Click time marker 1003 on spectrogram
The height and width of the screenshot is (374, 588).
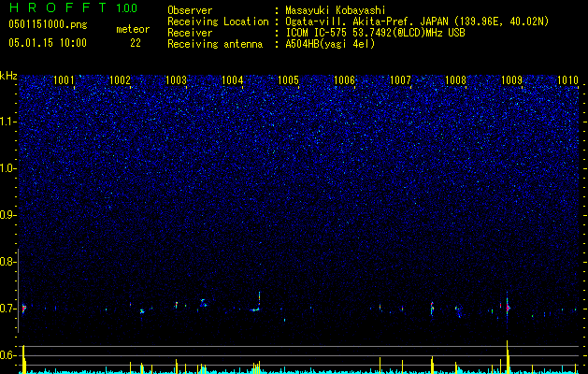177,79
